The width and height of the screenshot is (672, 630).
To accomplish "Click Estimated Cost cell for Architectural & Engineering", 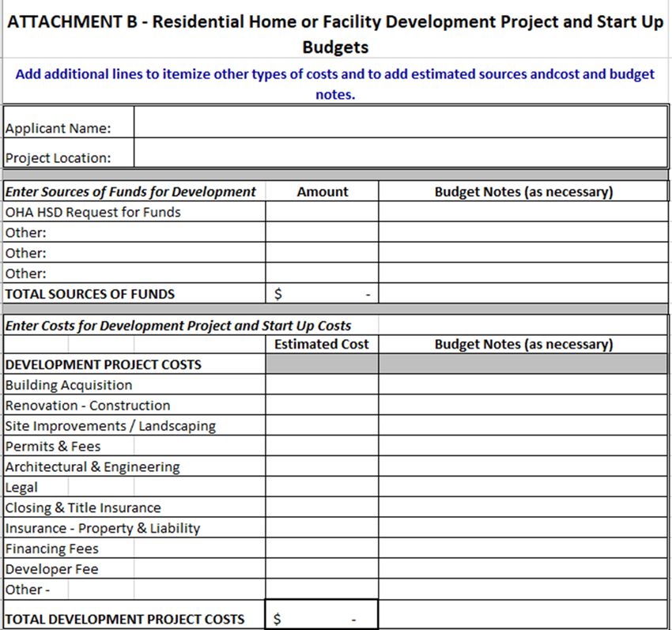I will [322, 466].
